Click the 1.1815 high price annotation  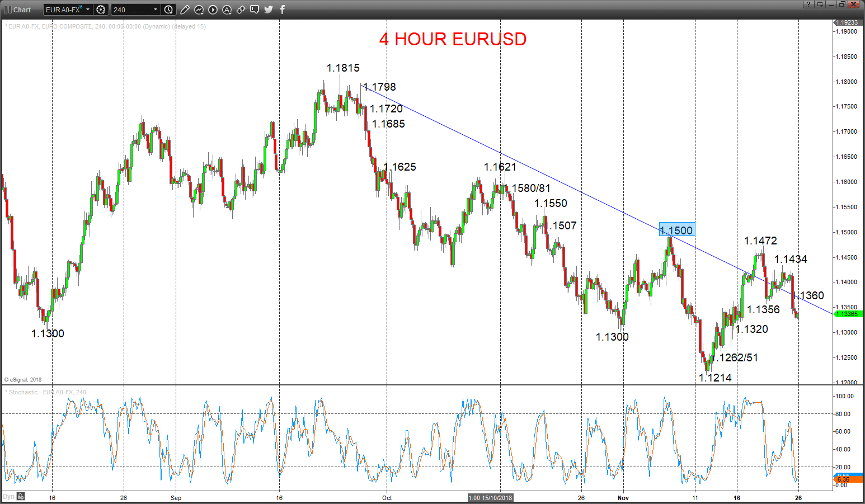[343, 68]
